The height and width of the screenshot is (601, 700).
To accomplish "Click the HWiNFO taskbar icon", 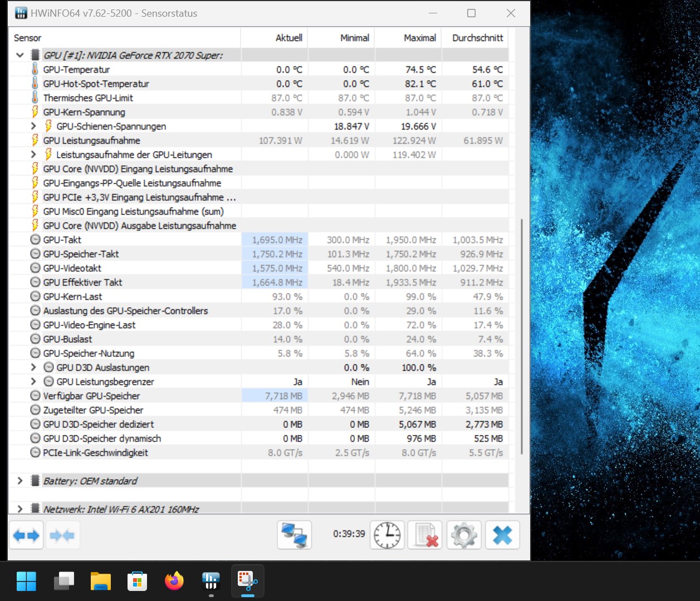I will pos(211,582).
